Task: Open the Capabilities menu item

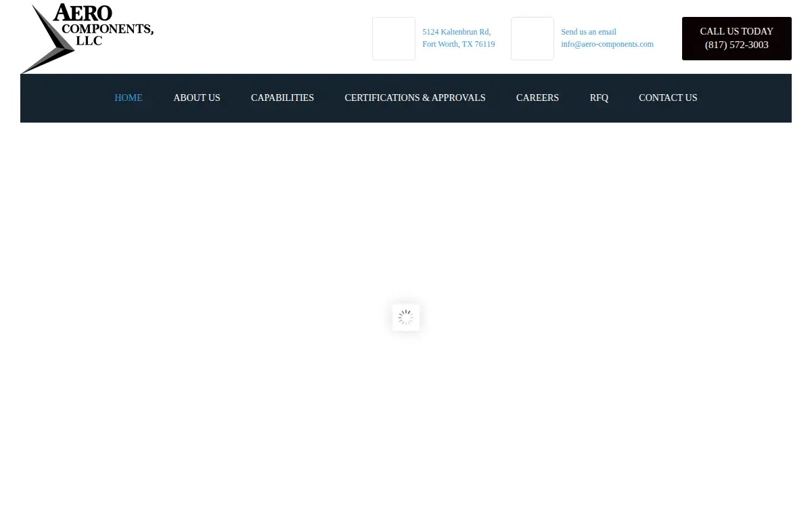Action: [x=282, y=98]
